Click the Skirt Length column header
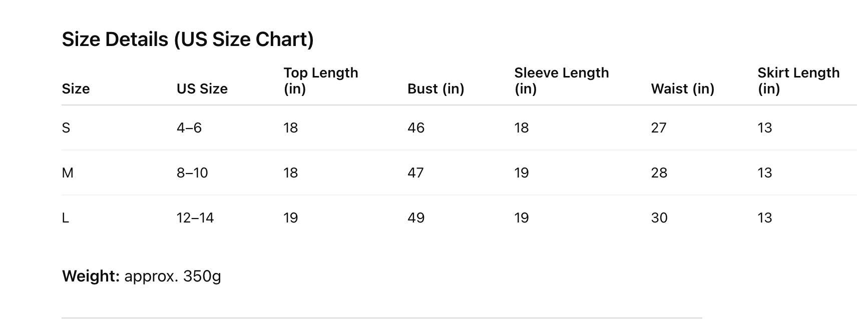Screen dimensions: 868x319 798,80
